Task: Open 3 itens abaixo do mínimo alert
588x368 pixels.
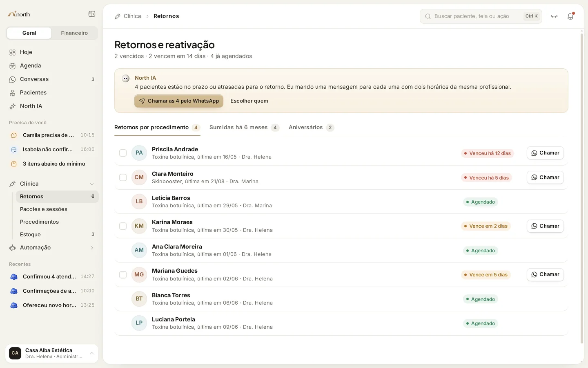Action: click(x=52, y=164)
